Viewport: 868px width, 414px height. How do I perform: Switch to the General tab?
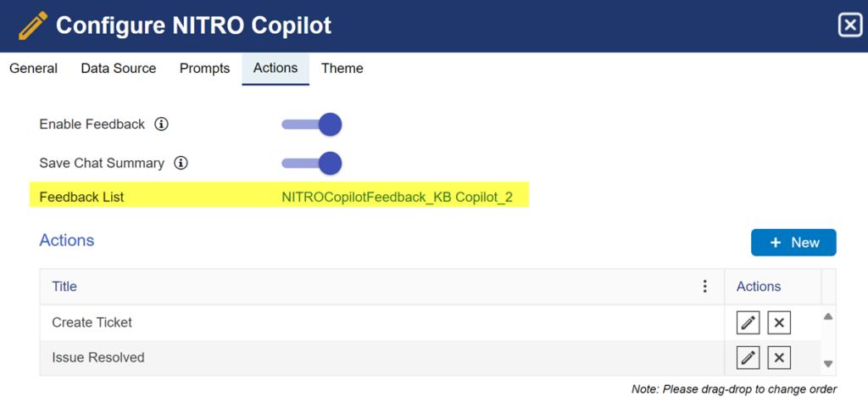click(x=34, y=69)
